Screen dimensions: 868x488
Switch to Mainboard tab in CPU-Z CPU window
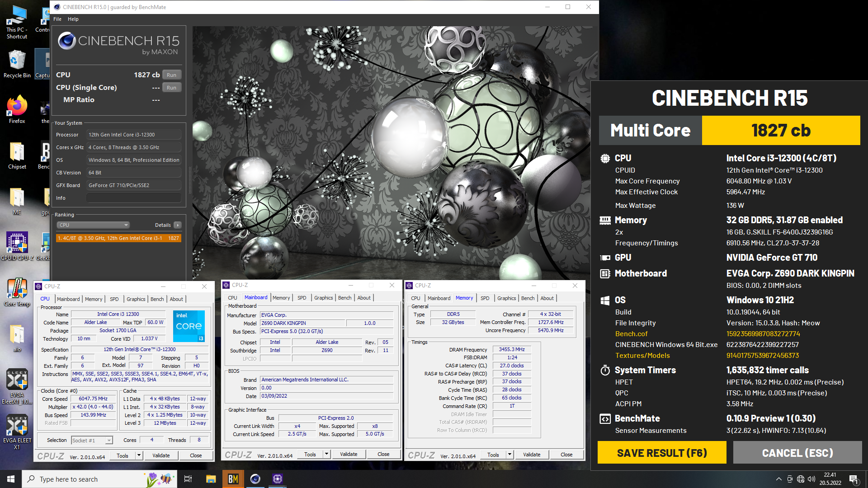[68, 299]
